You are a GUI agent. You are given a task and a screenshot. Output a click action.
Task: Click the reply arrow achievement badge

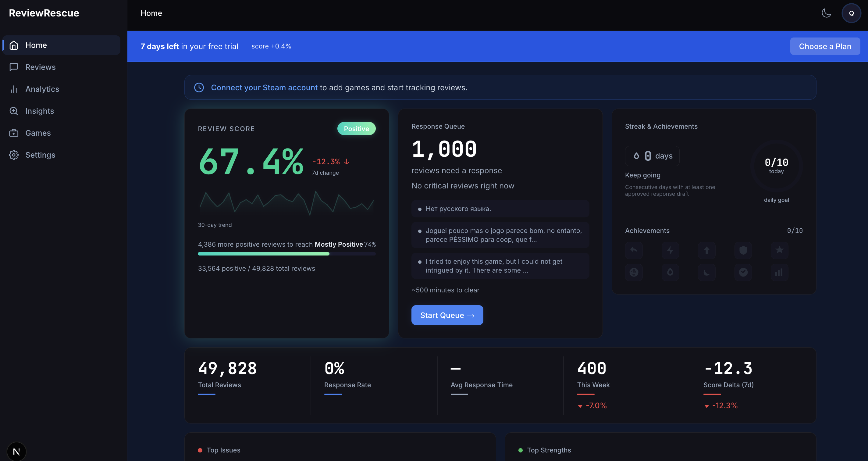[x=634, y=250]
